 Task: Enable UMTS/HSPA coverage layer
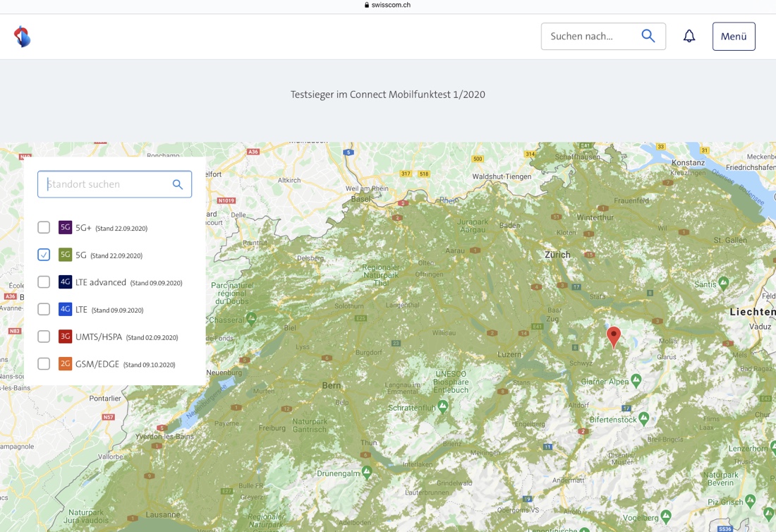click(x=44, y=337)
